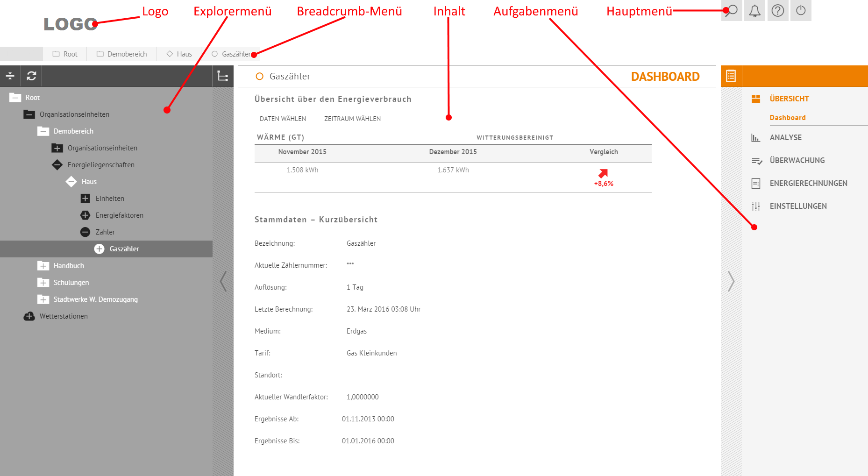Open the Dashboard submenu item
This screenshot has width=868, height=476.
(788, 118)
